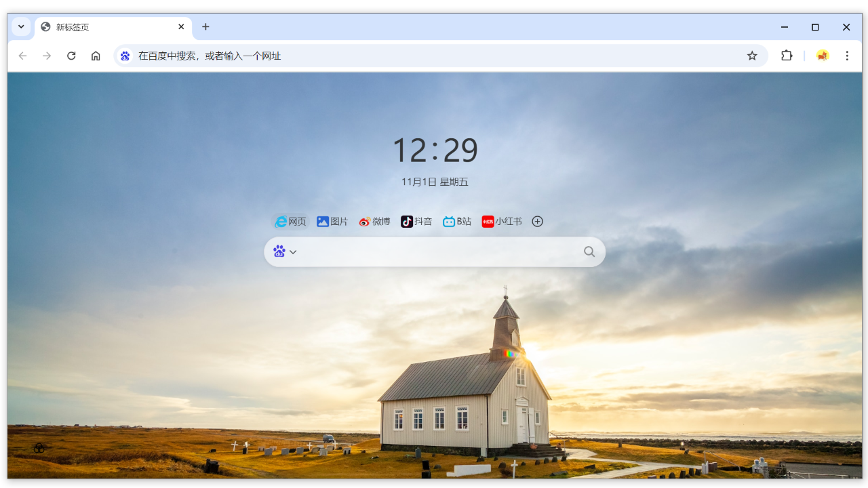Select the 网页 search category

point(291,222)
